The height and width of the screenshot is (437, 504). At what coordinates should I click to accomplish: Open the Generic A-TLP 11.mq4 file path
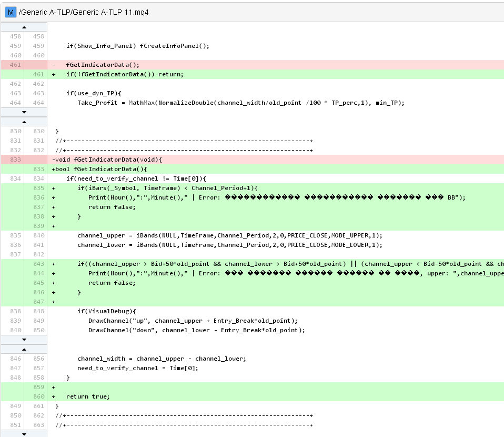(x=84, y=12)
